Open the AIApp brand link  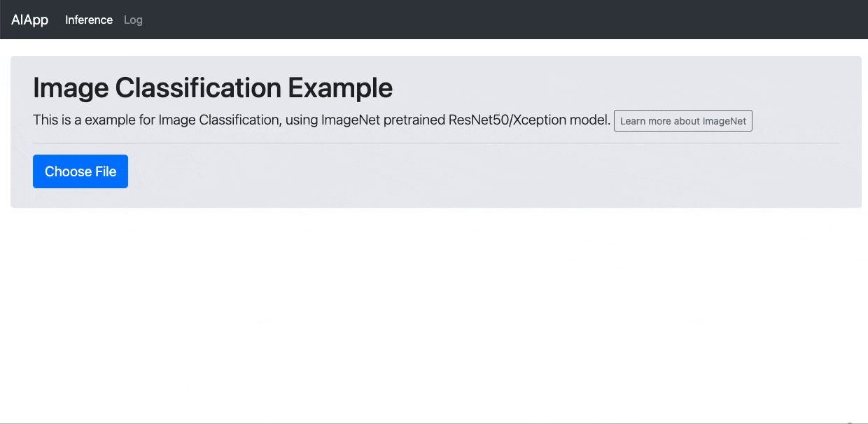point(30,20)
